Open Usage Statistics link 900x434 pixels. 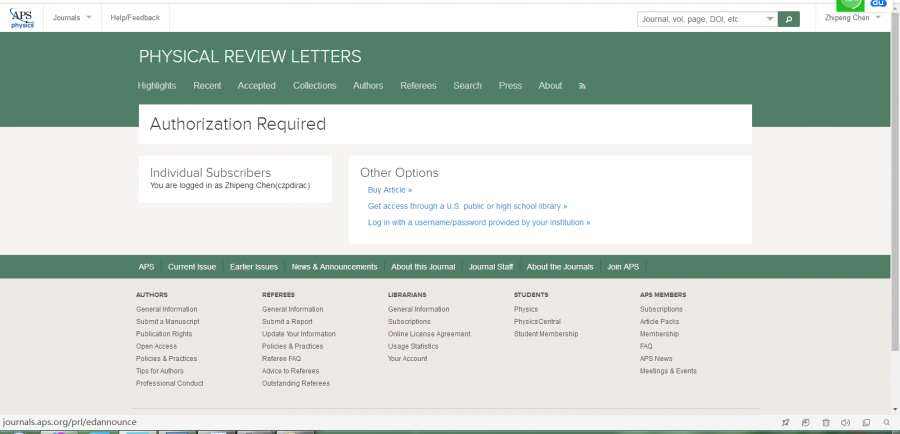pyautogui.click(x=413, y=346)
